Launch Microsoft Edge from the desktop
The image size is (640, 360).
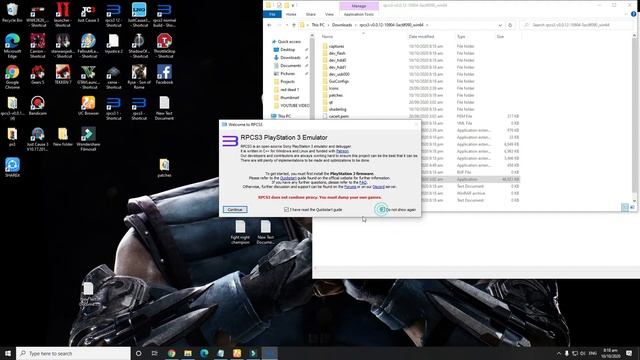12,45
